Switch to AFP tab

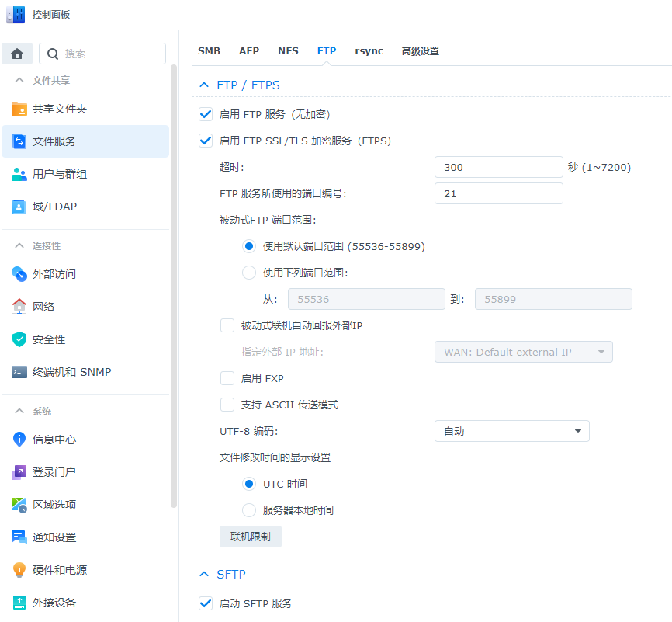249,51
